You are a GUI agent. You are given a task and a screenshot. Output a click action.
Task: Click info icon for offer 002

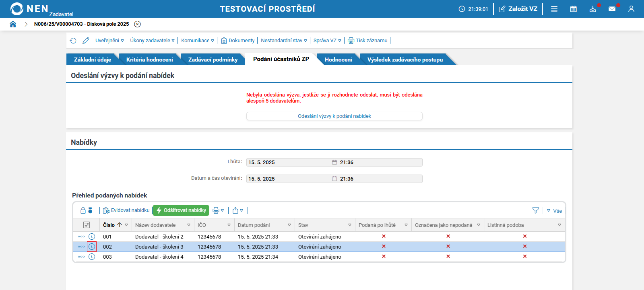point(92,247)
